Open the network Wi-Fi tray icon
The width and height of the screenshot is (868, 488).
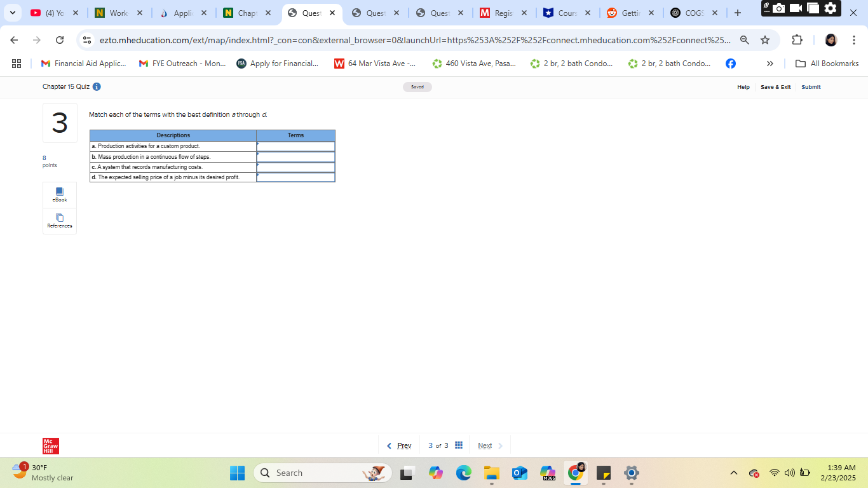(774, 473)
